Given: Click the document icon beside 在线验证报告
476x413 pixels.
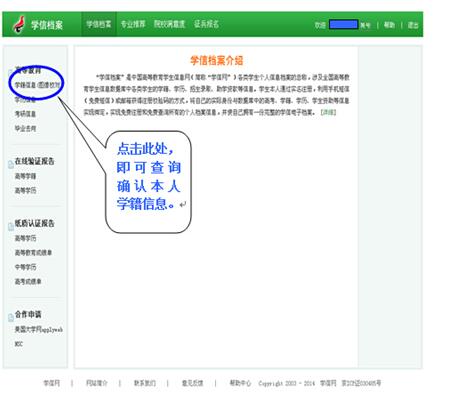Looking at the screenshot, I should (11, 164).
